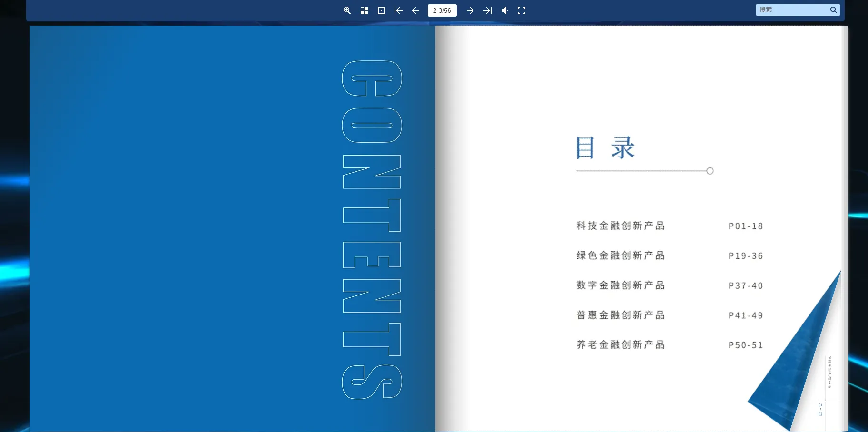Click the 绿色金融创新产品 contents entry
The height and width of the screenshot is (432, 868).
coord(621,255)
